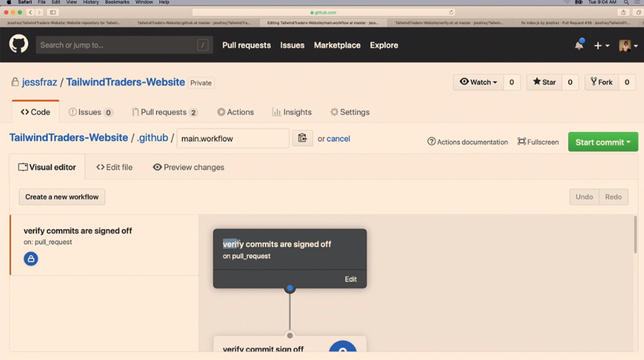Click Safari back navigation arrow
The image size is (644, 360).
pos(30,13)
